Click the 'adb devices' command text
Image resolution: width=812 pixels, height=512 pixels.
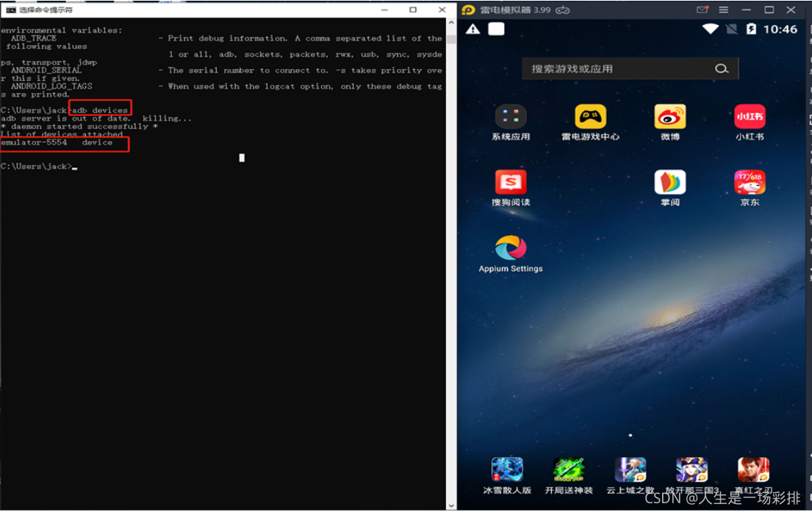[99, 109]
